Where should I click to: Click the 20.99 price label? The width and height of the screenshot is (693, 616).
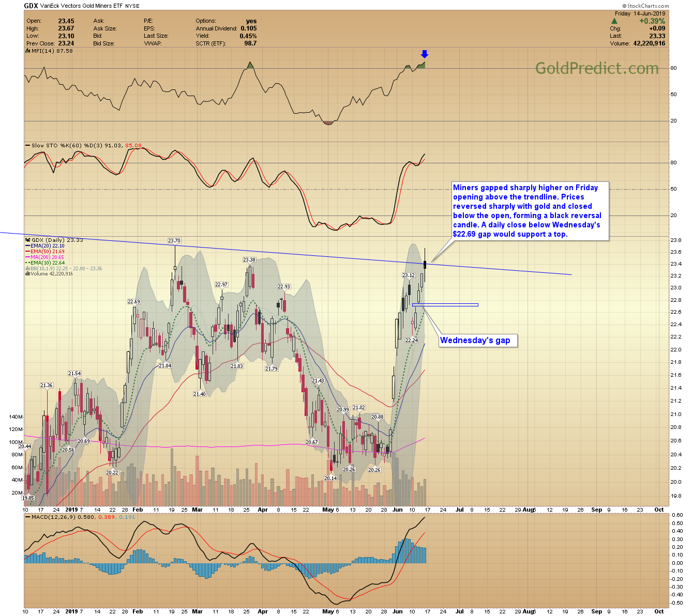tap(342, 410)
